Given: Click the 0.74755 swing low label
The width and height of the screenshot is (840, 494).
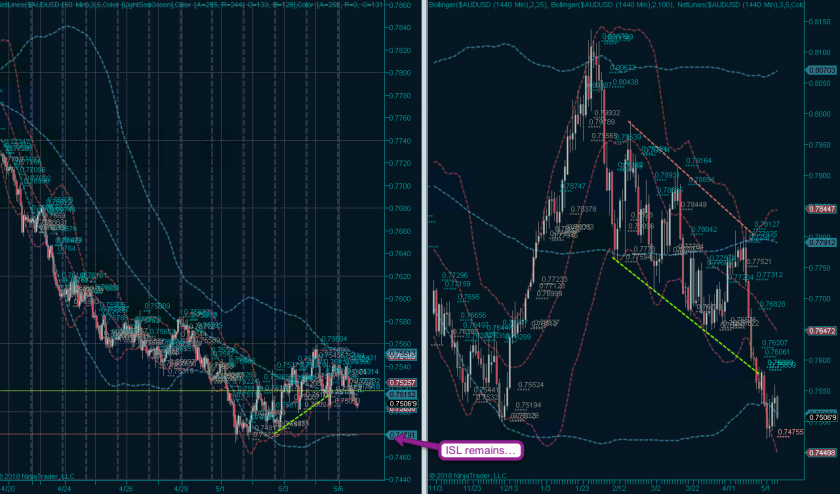Looking at the screenshot, I should pos(790,432).
